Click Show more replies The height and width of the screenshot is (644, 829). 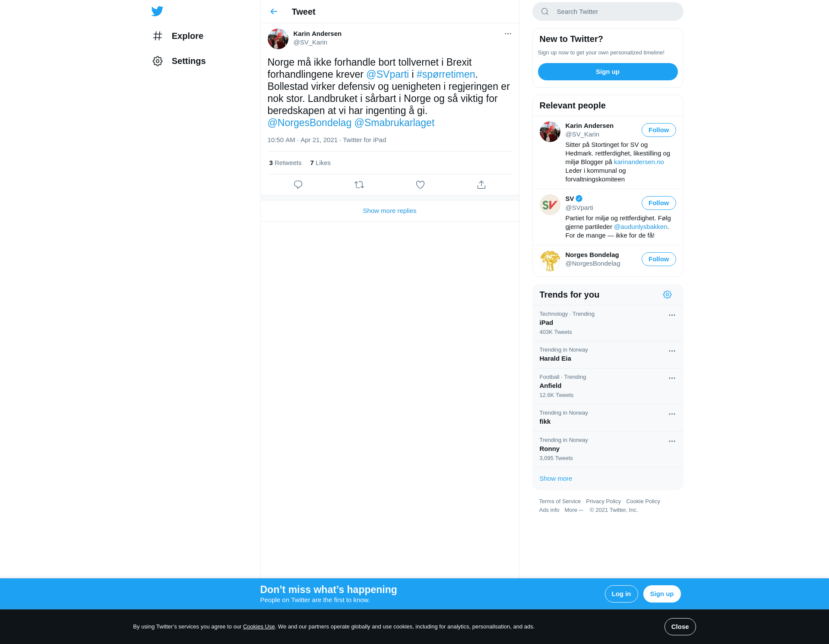pos(389,211)
